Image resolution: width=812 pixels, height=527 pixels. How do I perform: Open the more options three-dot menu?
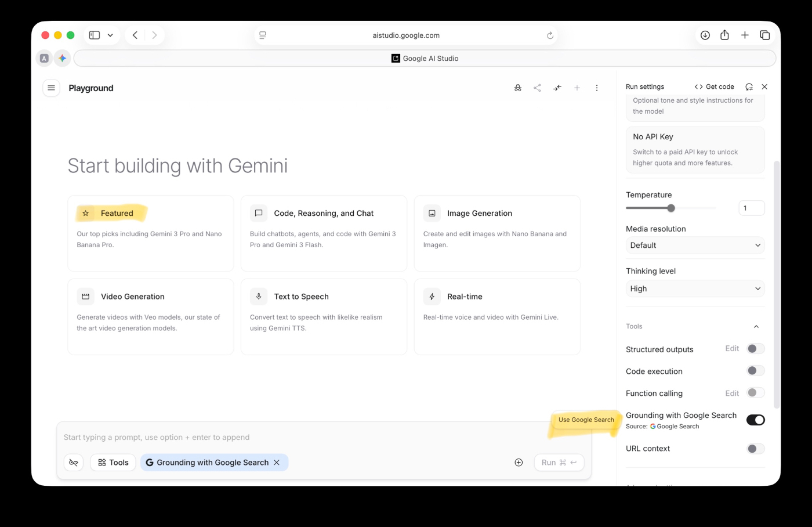[597, 88]
